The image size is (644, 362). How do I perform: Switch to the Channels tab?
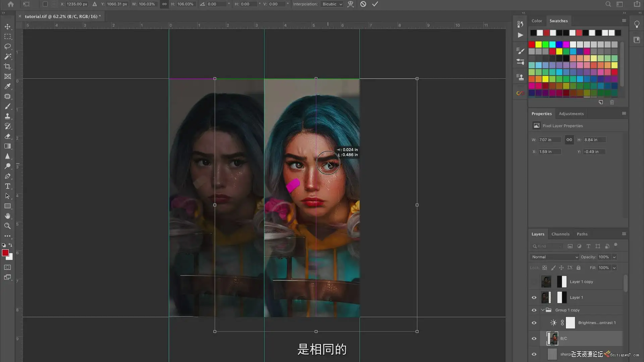pyautogui.click(x=560, y=234)
